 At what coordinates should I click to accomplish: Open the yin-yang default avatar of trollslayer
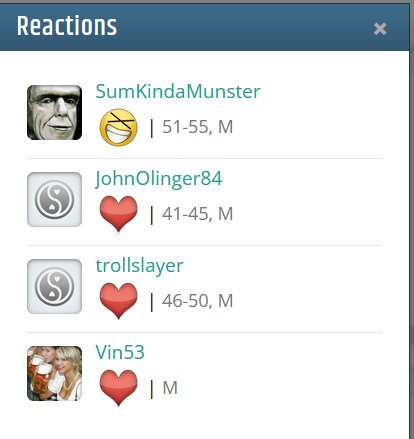point(54,286)
